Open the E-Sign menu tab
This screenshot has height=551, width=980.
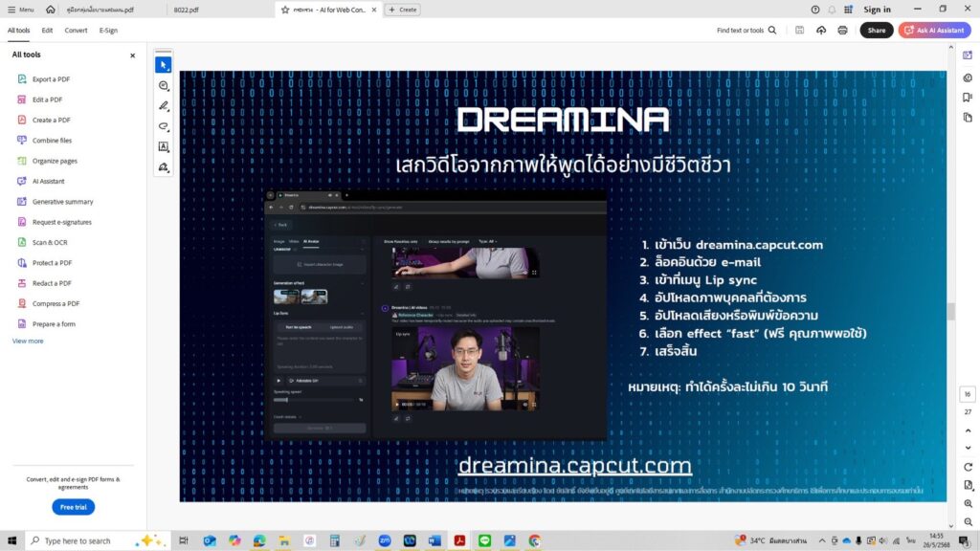coord(108,30)
